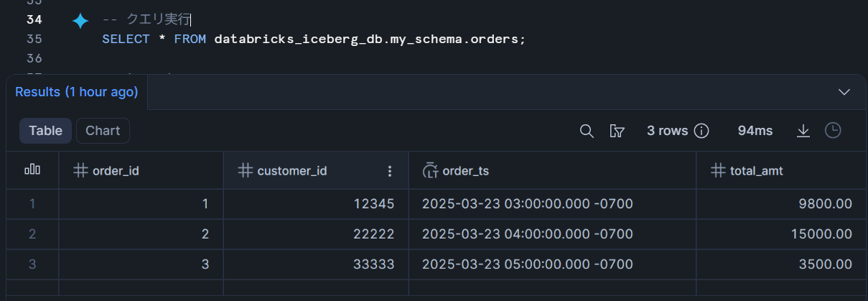Collapse the Results panel with the chevron
This screenshot has width=868, height=301.
(845, 92)
